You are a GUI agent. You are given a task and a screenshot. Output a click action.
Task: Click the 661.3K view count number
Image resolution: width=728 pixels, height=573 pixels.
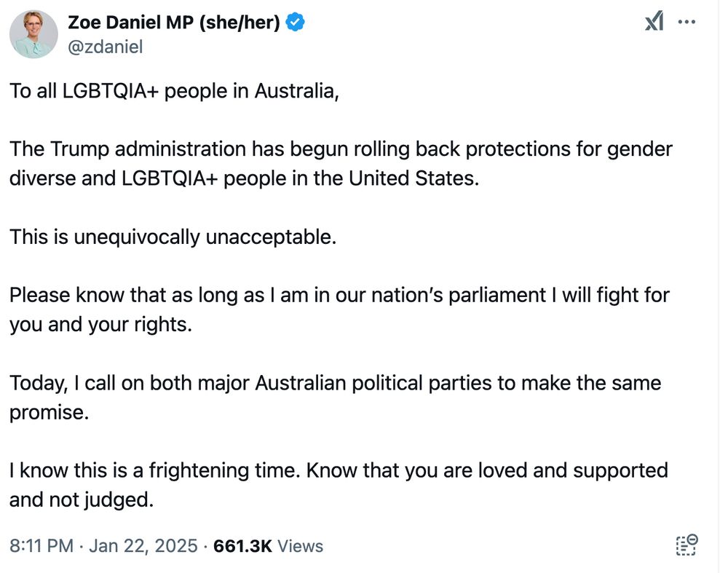click(x=242, y=546)
